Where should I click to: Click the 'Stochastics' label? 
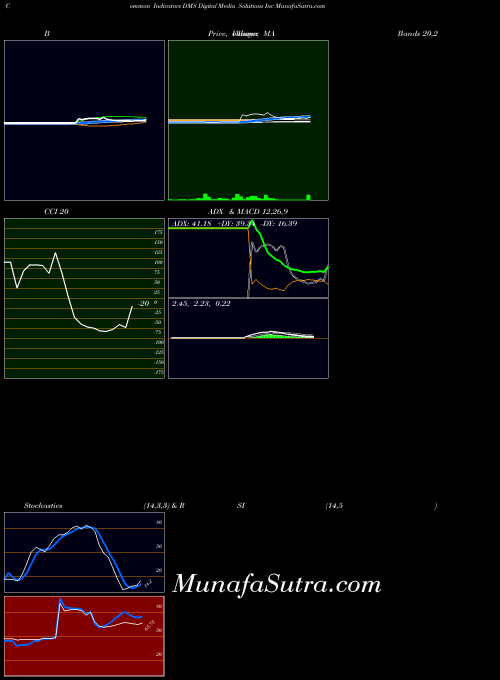click(43, 506)
